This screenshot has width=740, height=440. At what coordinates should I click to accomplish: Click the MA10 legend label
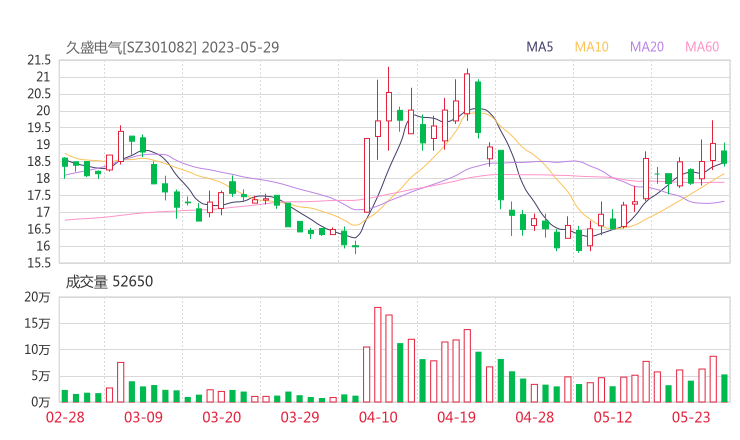[591, 47]
